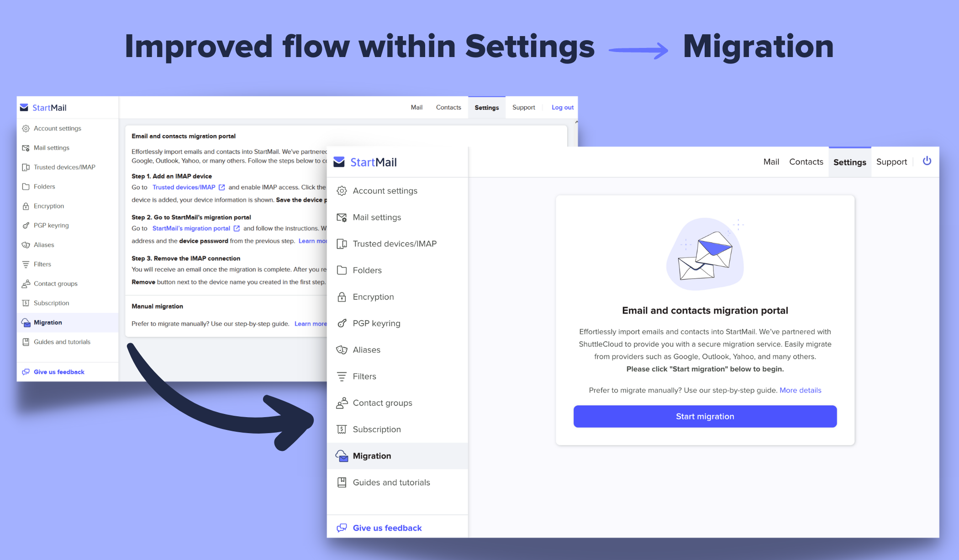Click the Subscription receipt icon in front window
This screenshot has width=959, height=560.
[342, 429]
